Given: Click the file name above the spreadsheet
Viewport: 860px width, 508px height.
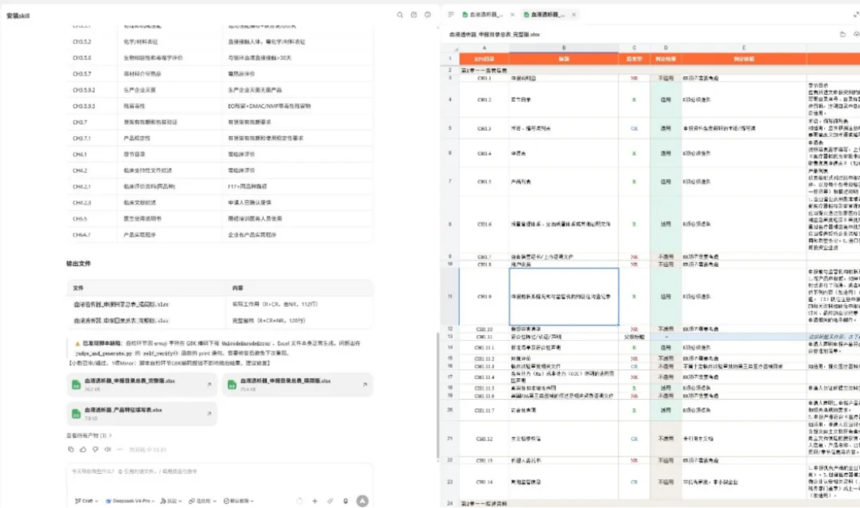Looking at the screenshot, I should 494,34.
